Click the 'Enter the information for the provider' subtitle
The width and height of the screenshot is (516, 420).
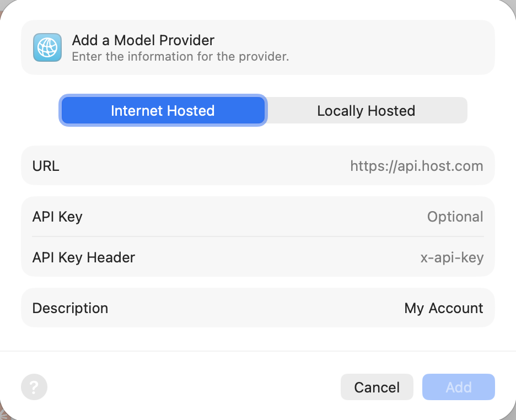(x=180, y=57)
